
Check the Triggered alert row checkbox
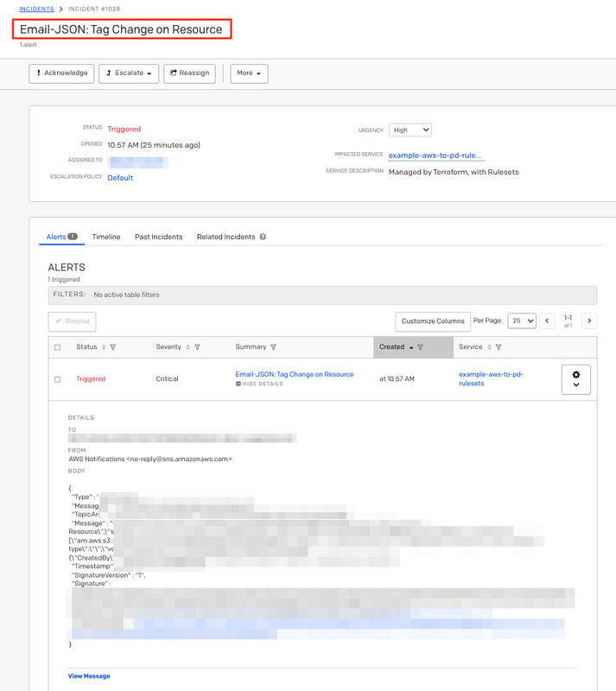57,379
